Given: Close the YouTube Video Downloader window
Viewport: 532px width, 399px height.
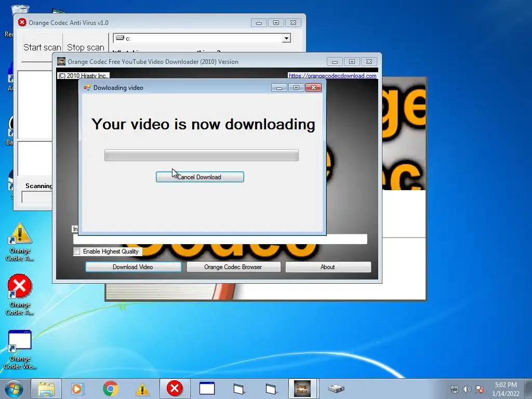Looking at the screenshot, I should 369,62.
